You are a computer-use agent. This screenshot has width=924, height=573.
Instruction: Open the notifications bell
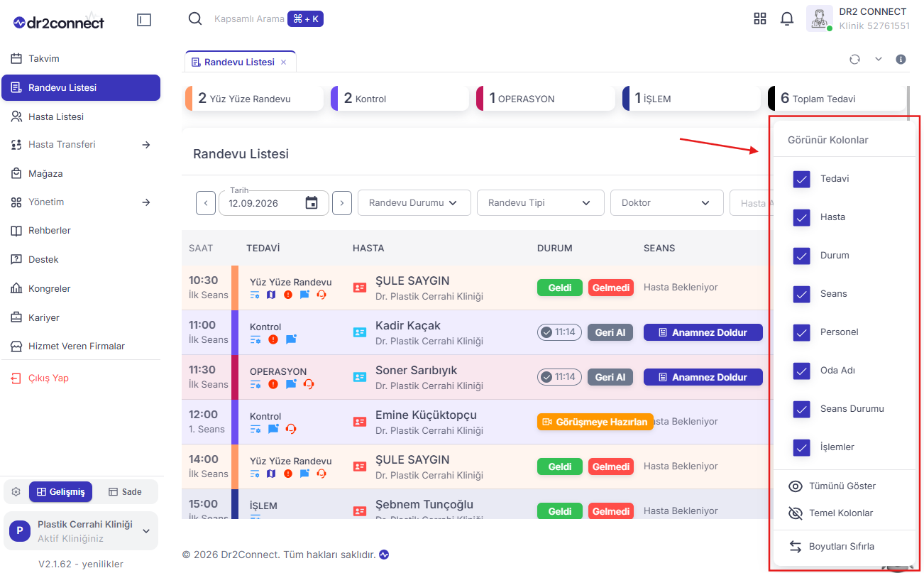(x=787, y=18)
